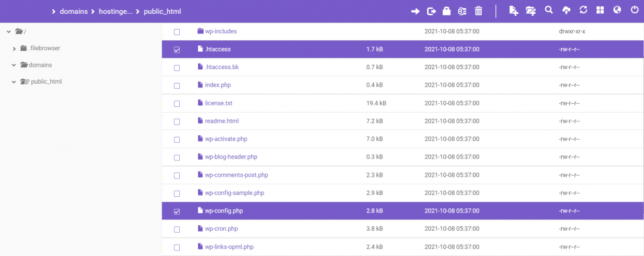This screenshot has height=256, width=644.
Task: Click drwxr-xr-x permissions of wp-includes
Action: point(572,31)
